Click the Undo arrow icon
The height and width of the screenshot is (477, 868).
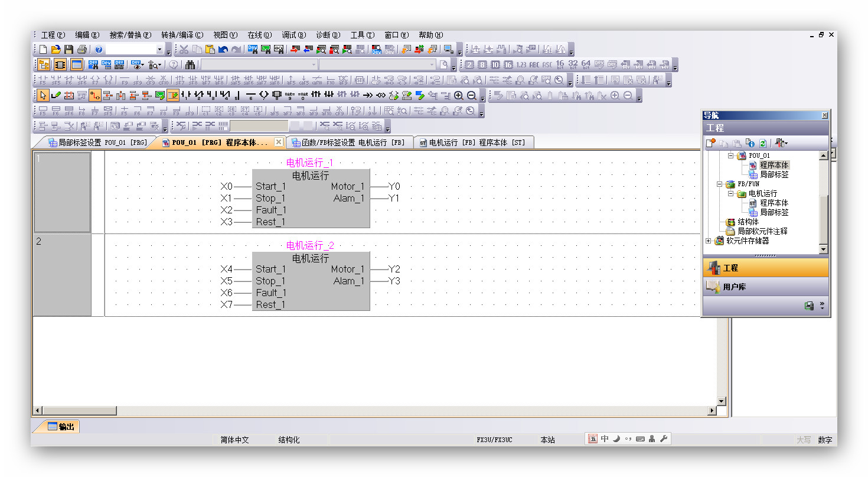click(223, 50)
